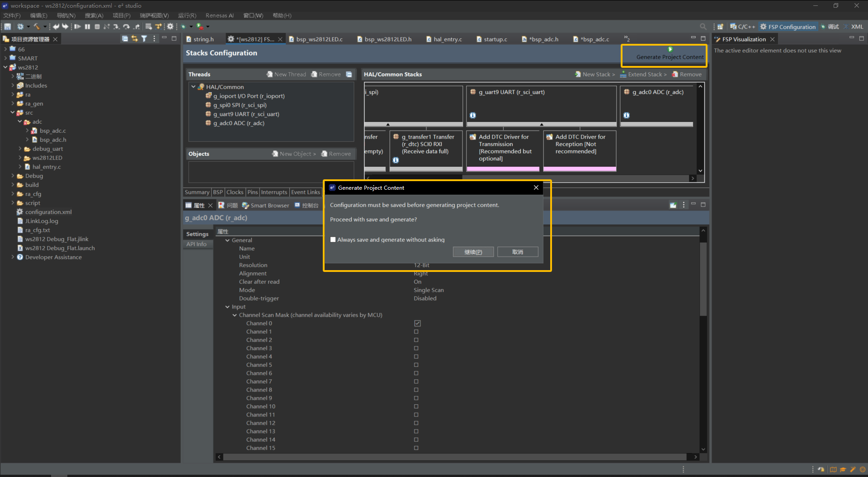
Task: Open the Renesas AI menu
Action: tap(220, 15)
